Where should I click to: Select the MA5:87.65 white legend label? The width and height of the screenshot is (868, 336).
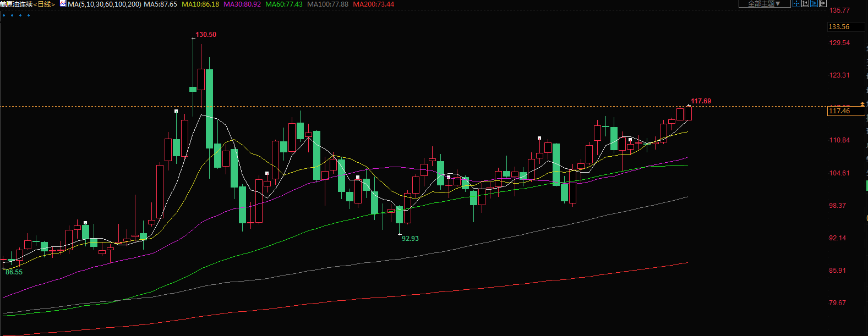pyautogui.click(x=160, y=4)
